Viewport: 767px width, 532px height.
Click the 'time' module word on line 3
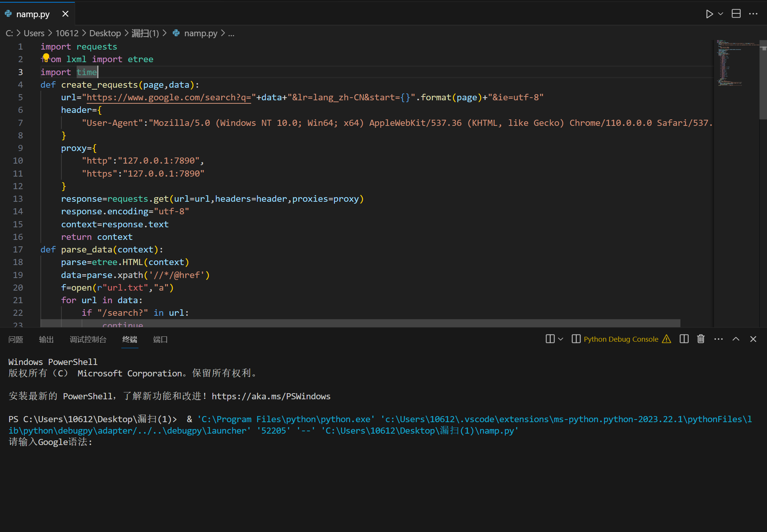(87, 72)
